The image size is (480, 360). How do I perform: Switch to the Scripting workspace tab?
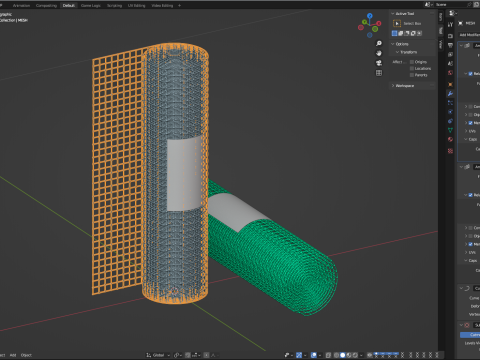(114, 6)
